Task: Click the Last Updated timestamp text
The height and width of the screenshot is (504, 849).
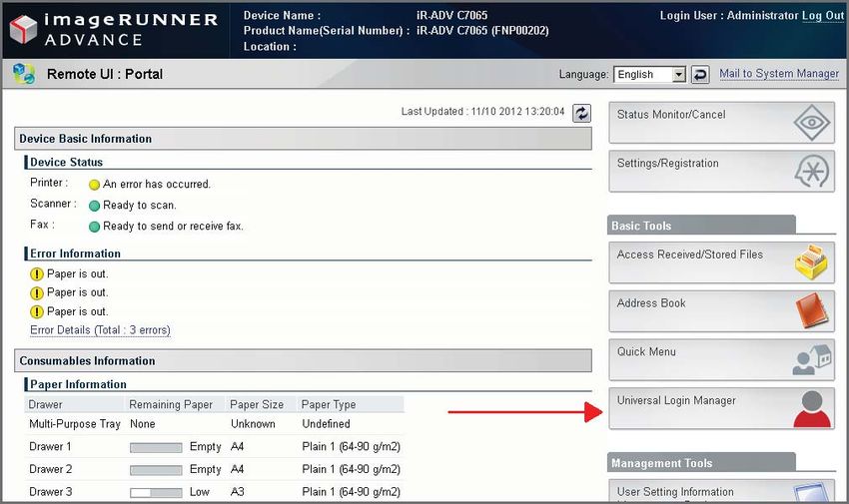Action: coord(483,112)
